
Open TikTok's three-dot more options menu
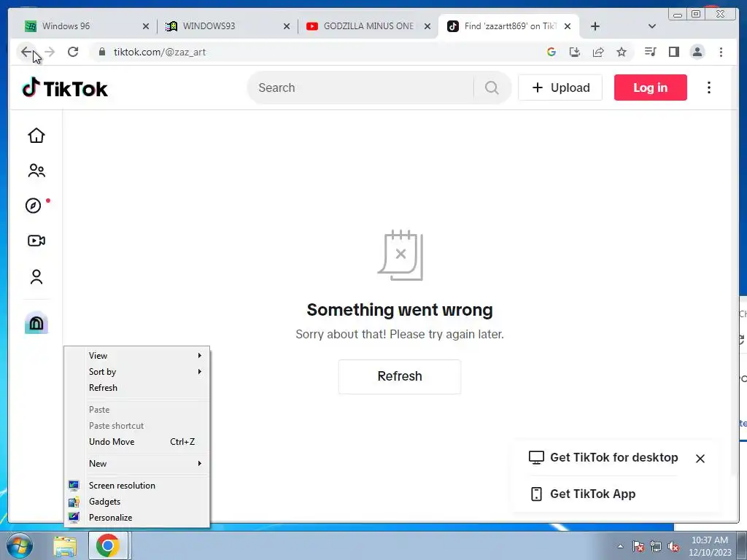point(709,87)
